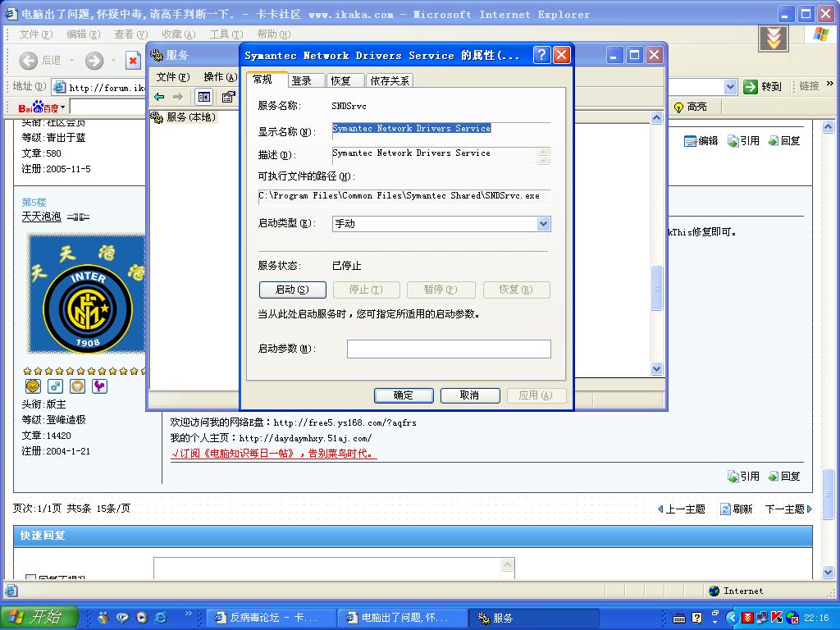Quote the 天天泡泡 post via lower 引用
This screenshot has height=630, width=840.
(x=743, y=477)
